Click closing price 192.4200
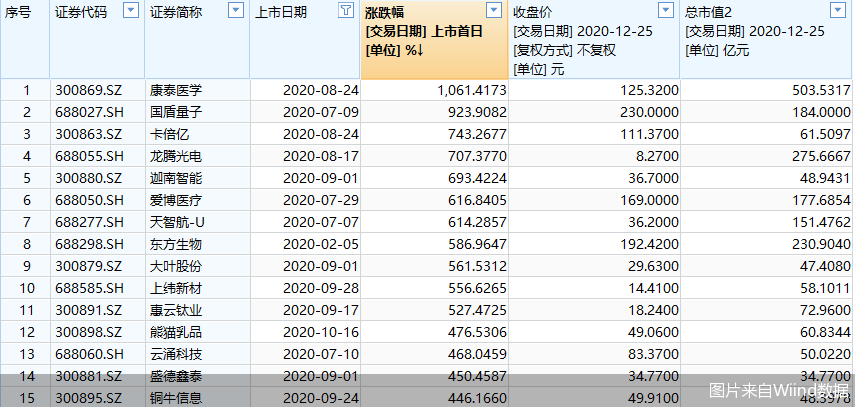855x407 pixels. (x=649, y=244)
